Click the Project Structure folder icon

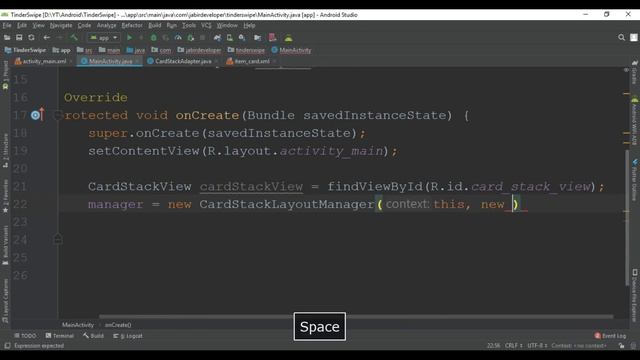pos(257,38)
